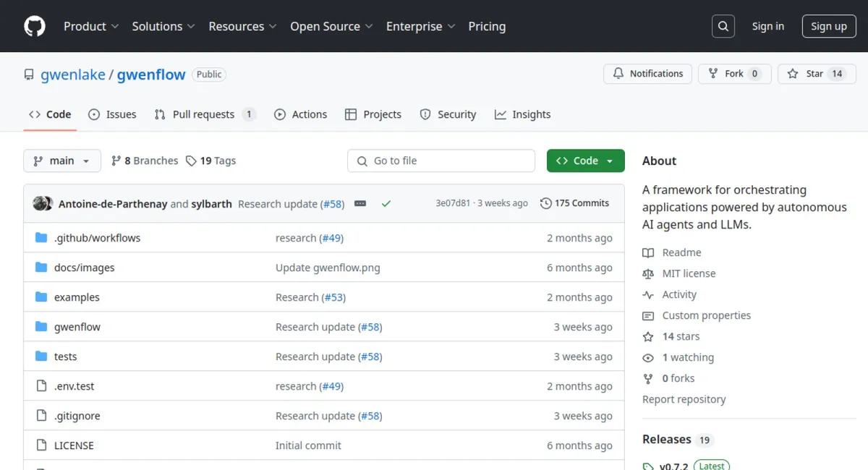Open the Pull requests tab
The height and width of the screenshot is (470, 868).
coord(205,114)
